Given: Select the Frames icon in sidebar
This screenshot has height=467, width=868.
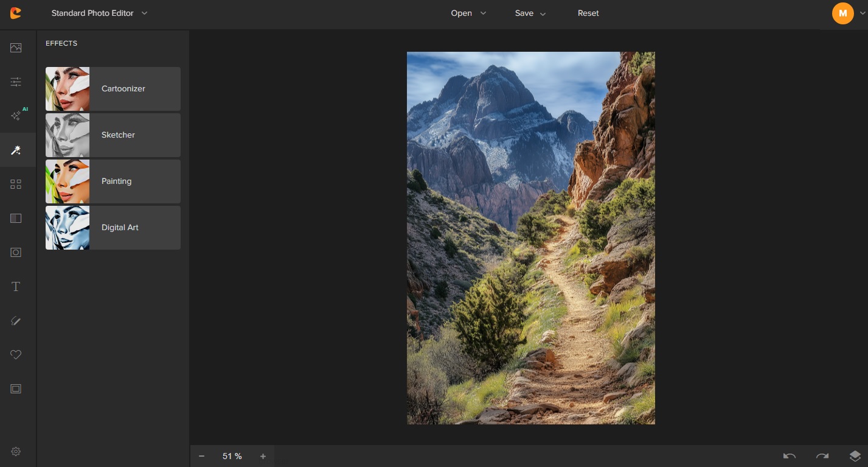Looking at the screenshot, I should [x=16, y=388].
